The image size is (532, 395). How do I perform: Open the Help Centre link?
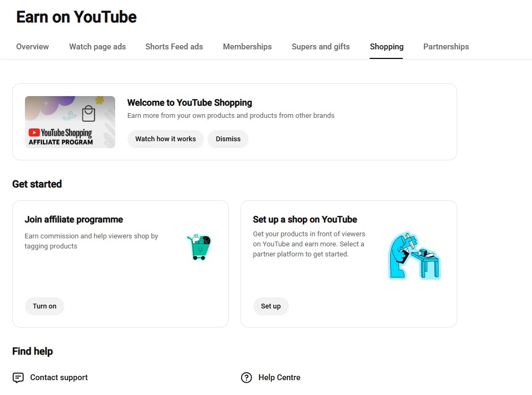coord(279,377)
